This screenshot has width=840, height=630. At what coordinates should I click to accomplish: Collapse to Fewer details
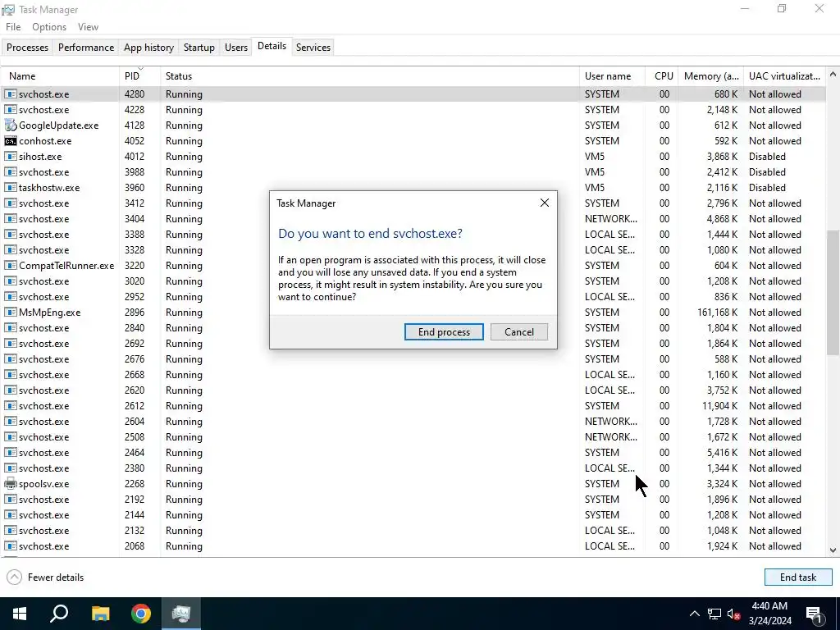point(46,577)
